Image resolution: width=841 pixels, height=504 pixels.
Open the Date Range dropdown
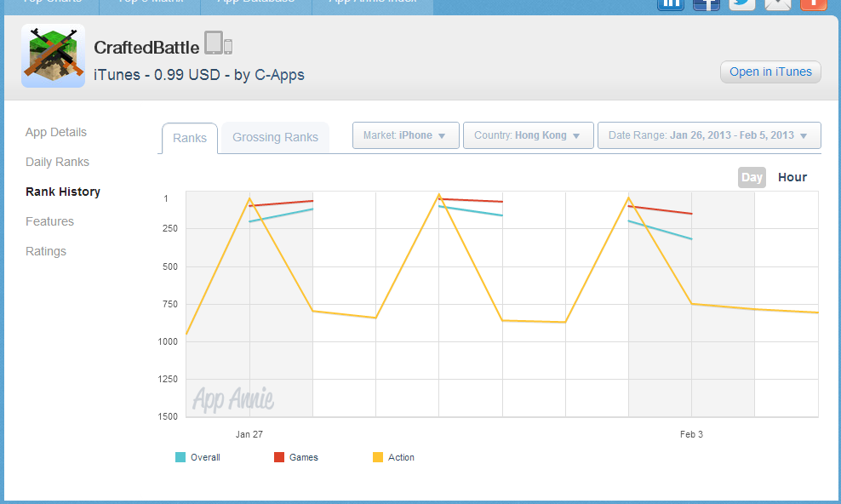(x=709, y=135)
